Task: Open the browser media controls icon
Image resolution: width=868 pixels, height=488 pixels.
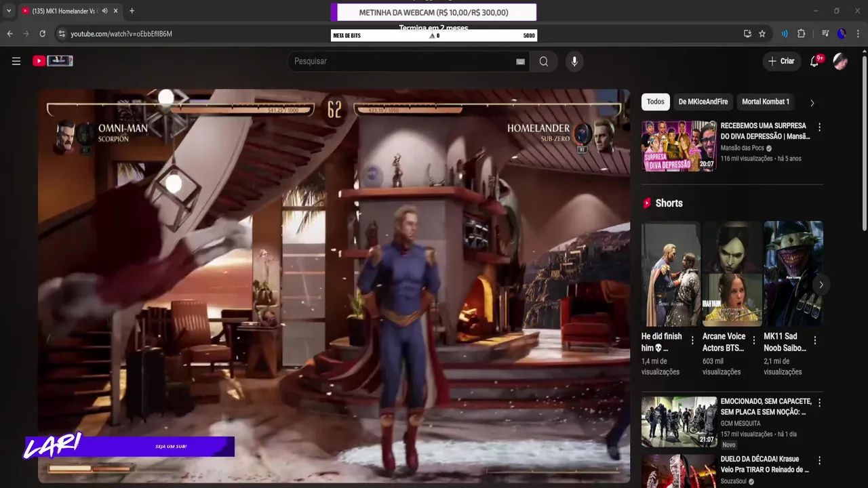Action: (825, 33)
